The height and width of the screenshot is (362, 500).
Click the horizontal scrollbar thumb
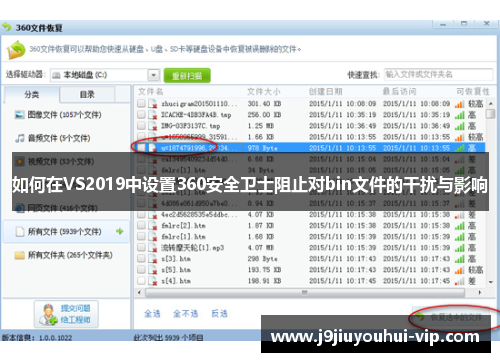[x=305, y=293]
